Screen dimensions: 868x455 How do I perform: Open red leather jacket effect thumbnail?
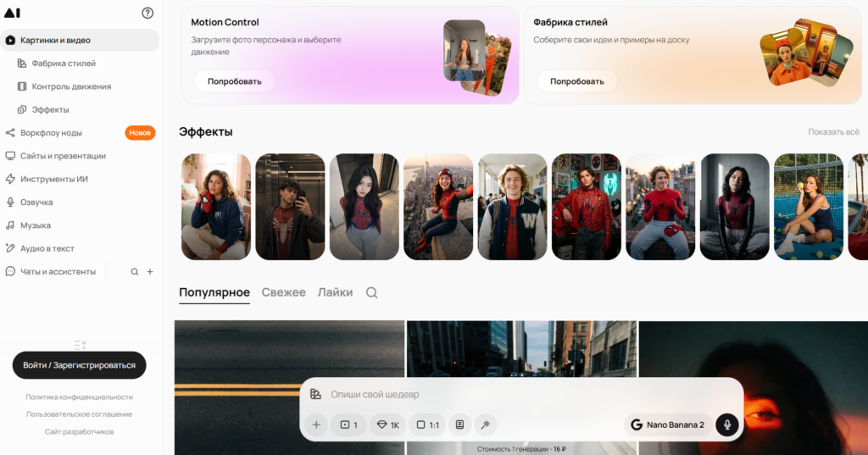(x=587, y=207)
